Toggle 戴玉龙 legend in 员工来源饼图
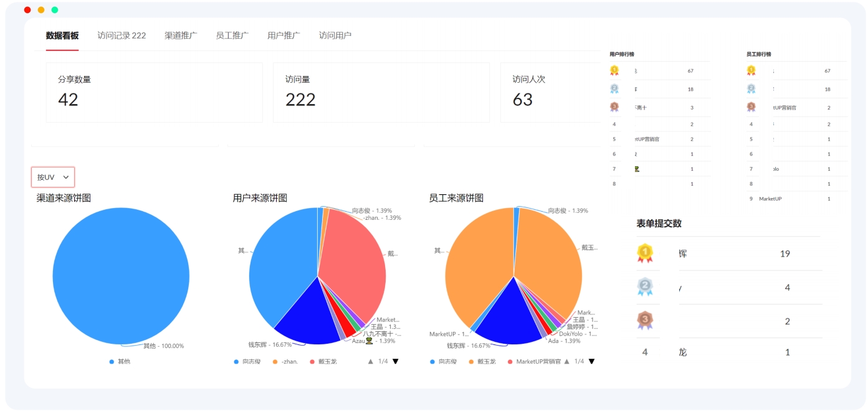The image size is (868, 411). pos(482,361)
